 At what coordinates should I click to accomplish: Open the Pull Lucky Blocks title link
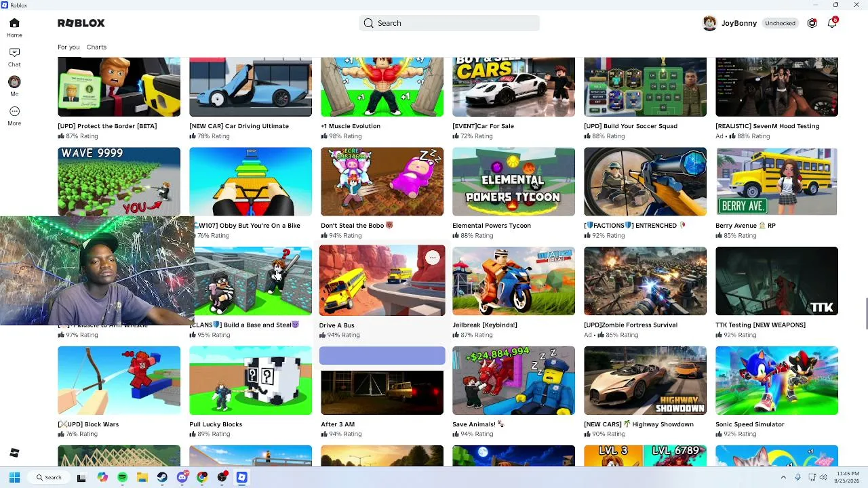[216, 424]
